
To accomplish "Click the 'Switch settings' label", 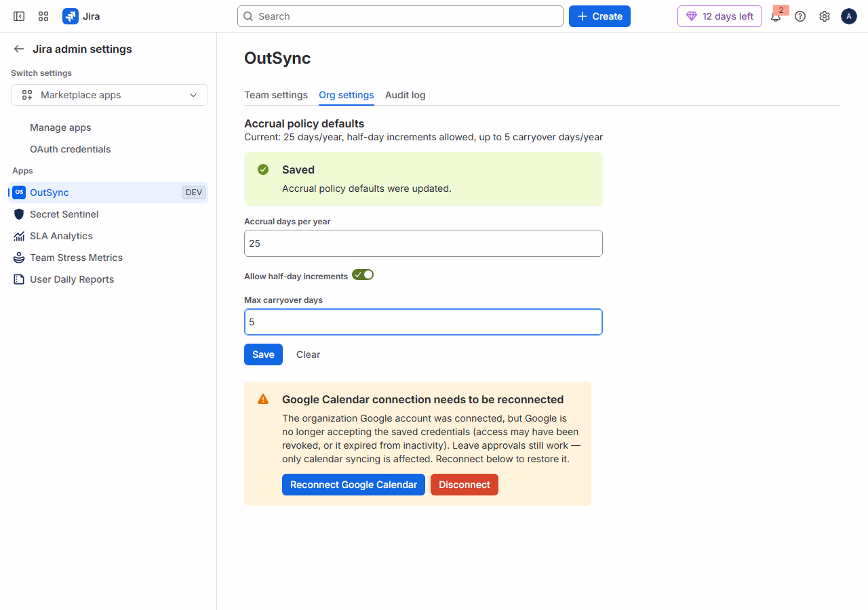I will click(41, 73).
